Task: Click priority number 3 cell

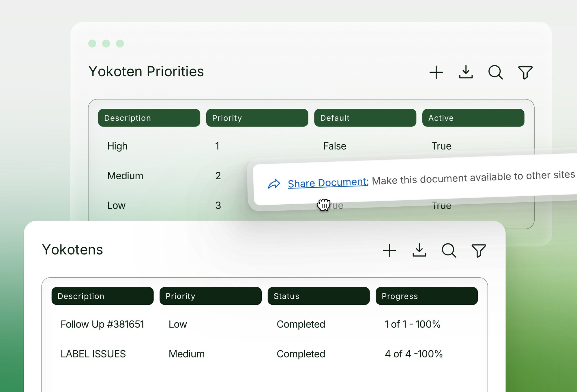Action: 218,206
